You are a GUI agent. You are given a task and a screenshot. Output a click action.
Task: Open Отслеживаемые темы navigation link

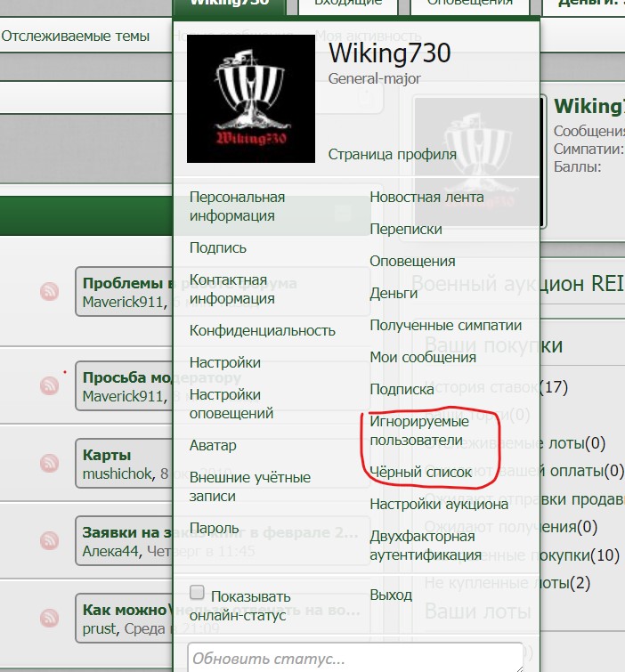76,36
